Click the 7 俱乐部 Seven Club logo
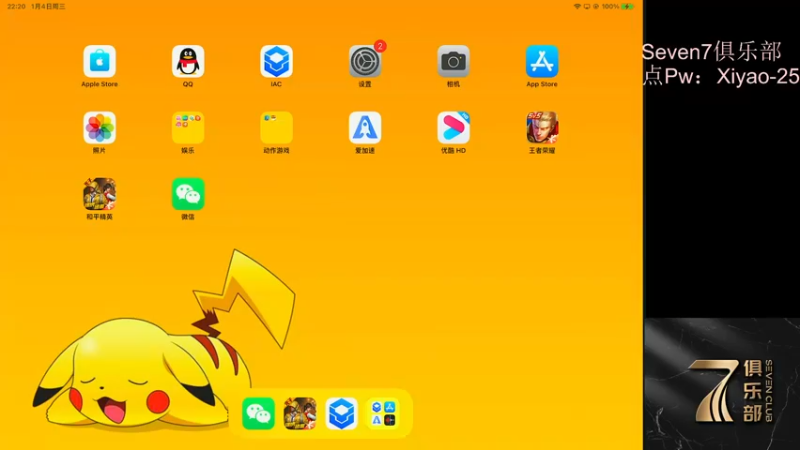This screenshot has width=800, height=450. coord(731,392)
